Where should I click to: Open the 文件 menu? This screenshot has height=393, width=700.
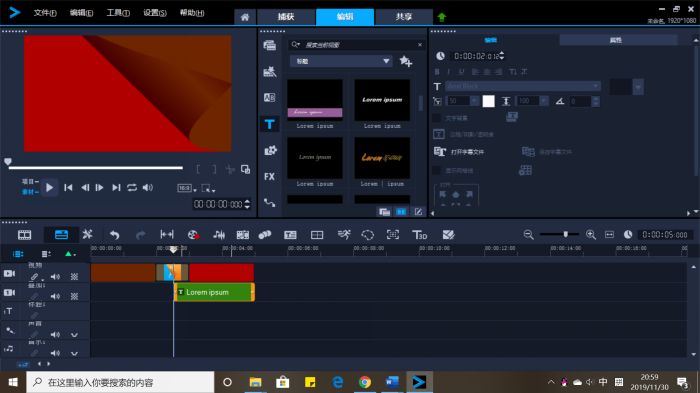(45, 13)
